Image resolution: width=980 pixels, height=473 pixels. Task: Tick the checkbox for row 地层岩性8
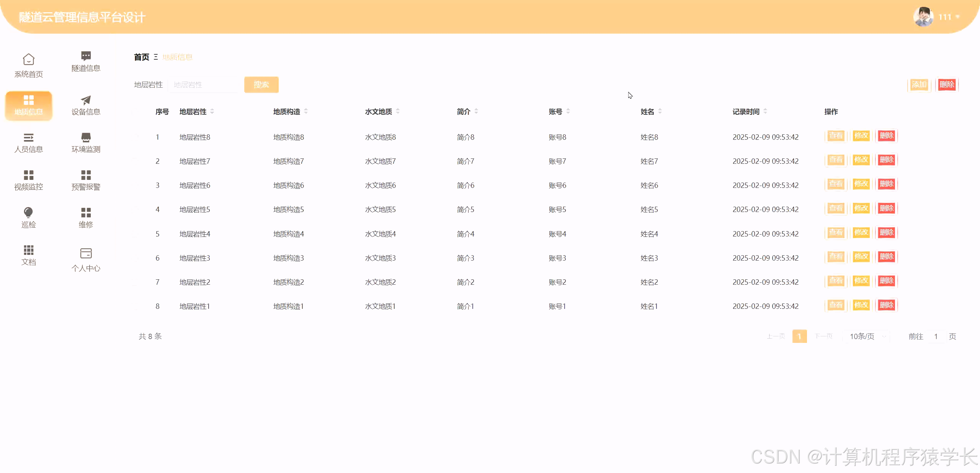[135, 137]
